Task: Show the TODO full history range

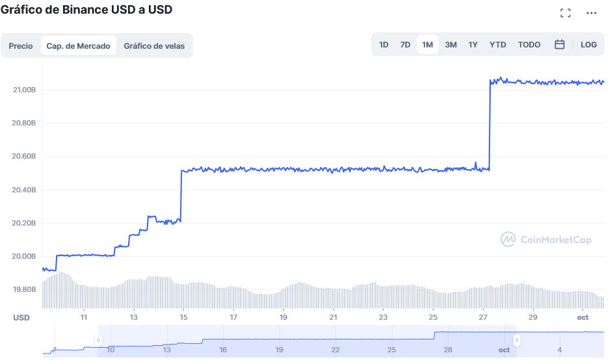Action: tap(529, 45)
